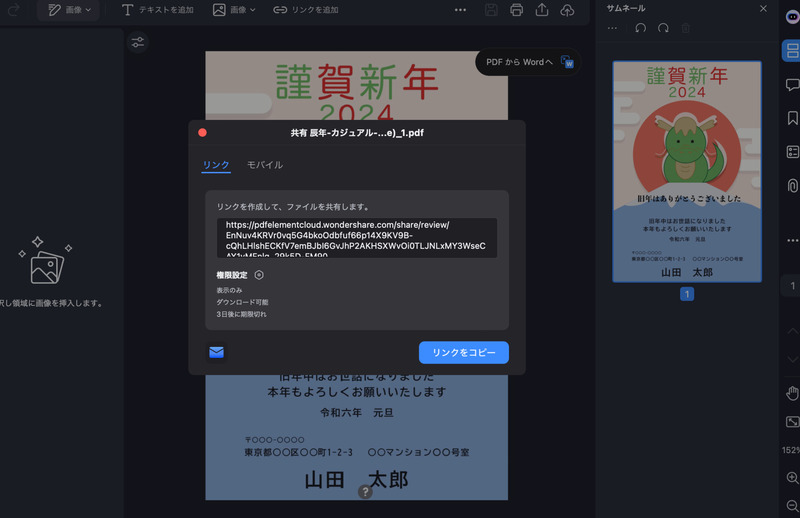The height and width of the screenshot is (518, 800).
Task: Open the properties sliders panel icon
Action: (138, 42)
